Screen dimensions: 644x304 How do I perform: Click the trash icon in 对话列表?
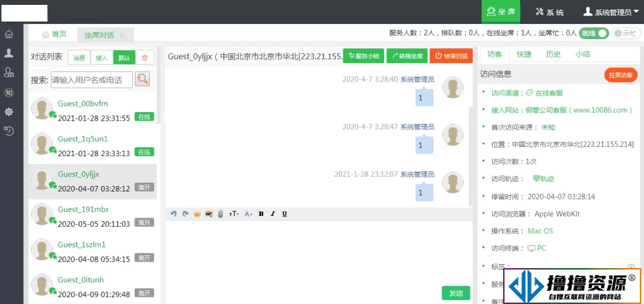(145, 58)
